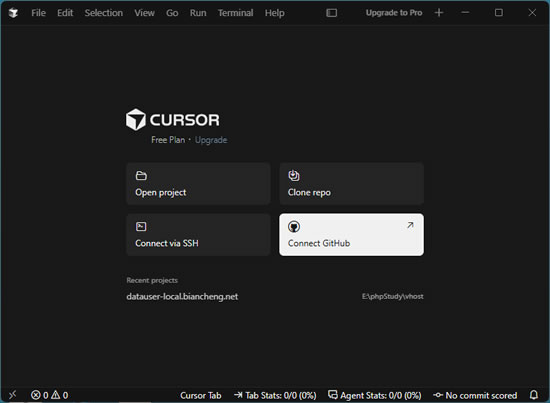
Task: Click Tab Stats 0/0 status item
Action: [275, 395]
